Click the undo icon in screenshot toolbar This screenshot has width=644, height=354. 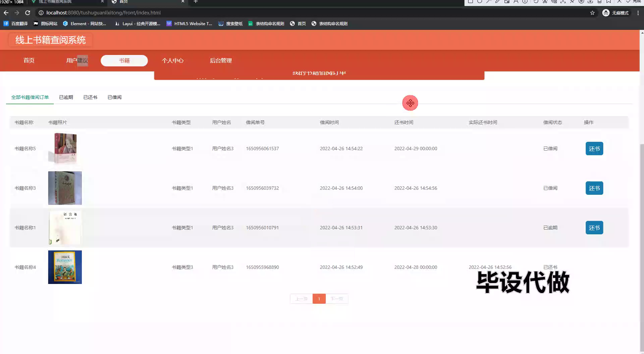pyautogui.click(x=536, y=1)
